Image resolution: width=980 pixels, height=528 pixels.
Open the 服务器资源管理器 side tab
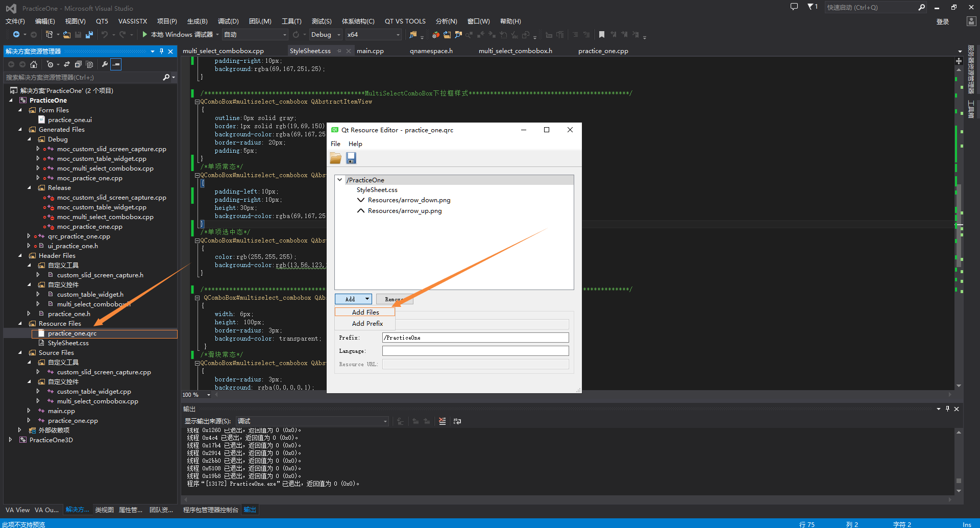point(971,69)
